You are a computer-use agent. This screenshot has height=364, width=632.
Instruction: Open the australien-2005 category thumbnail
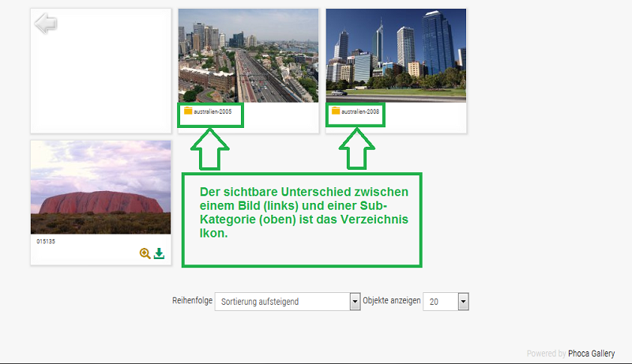pos(248,56)
